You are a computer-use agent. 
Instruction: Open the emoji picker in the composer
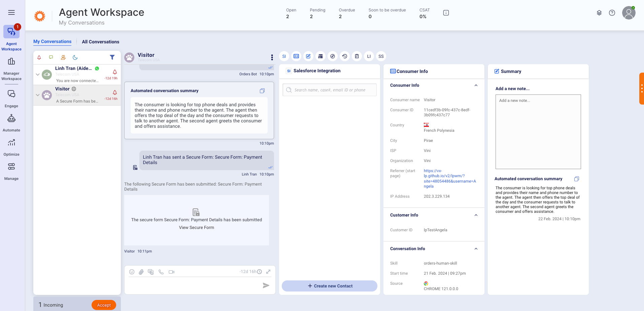pyautogui.click(x=132, y=272)
